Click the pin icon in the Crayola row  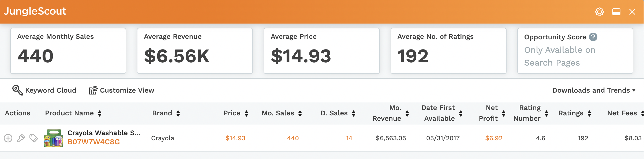[21, 138]
